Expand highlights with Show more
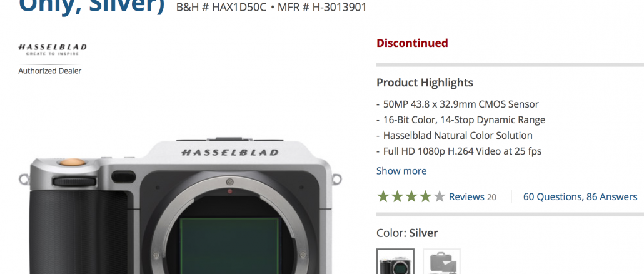Image resolution: width=644 pixels, height=274 pixels. 401,171
